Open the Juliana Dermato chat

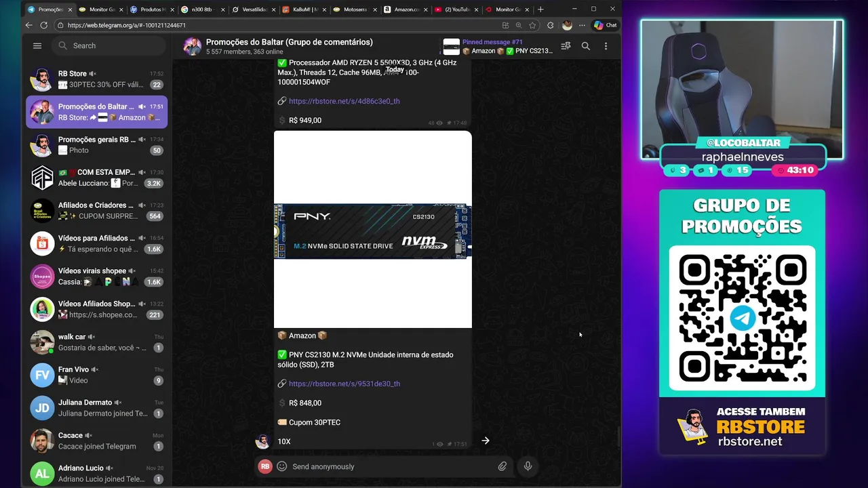[96, 407]
